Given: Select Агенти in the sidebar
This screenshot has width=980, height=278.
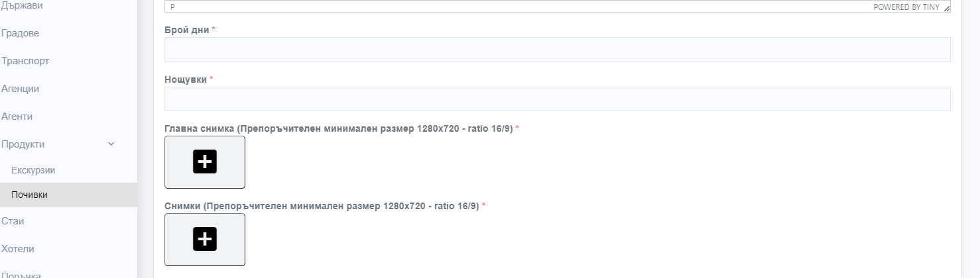Looking at the screenshot, I should pyautogui.click(x=17, y=116).
